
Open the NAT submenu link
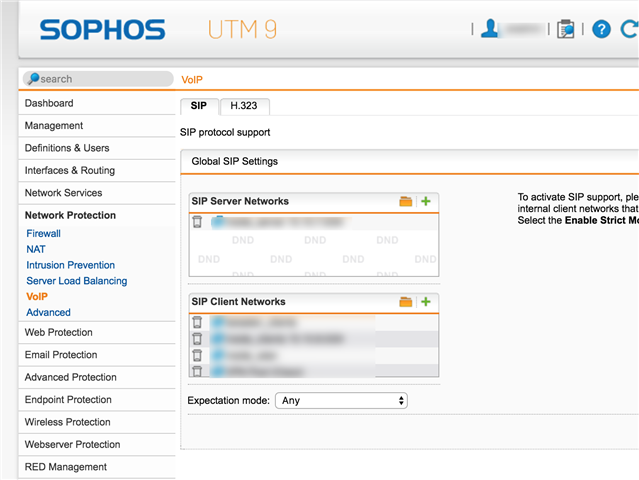click(x=36, y=249)
